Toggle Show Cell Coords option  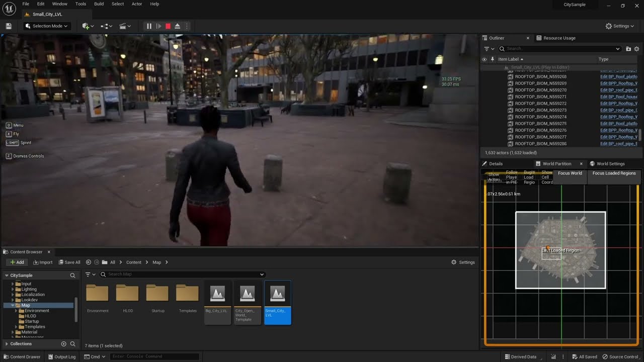coord(546,177)
